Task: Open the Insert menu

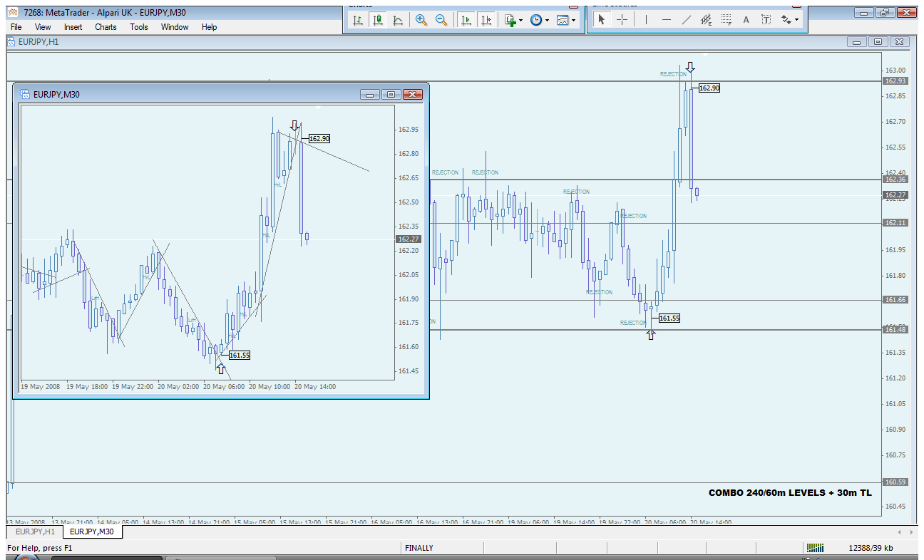Action: (73, 27)
